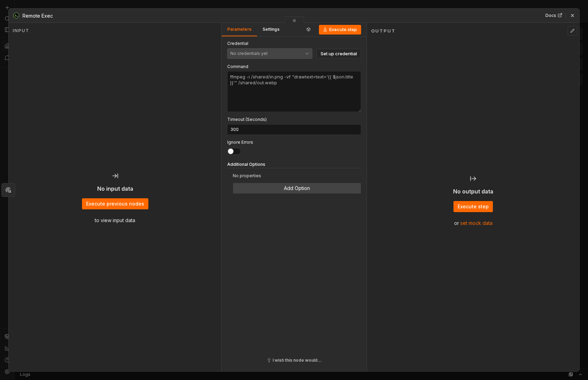
Task: Click the No output data arrow icon
Action: coord(473,179)
